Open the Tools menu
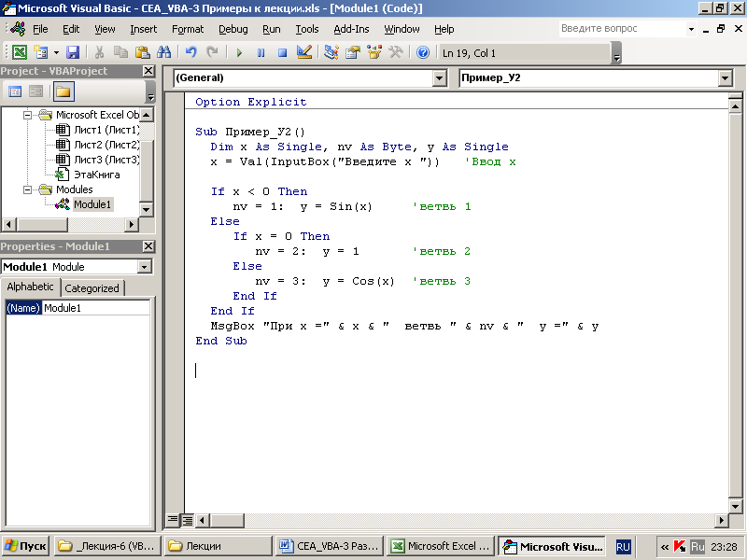Image resolution: width=747 pixels, height=560 pixels. tap(307, 29)
